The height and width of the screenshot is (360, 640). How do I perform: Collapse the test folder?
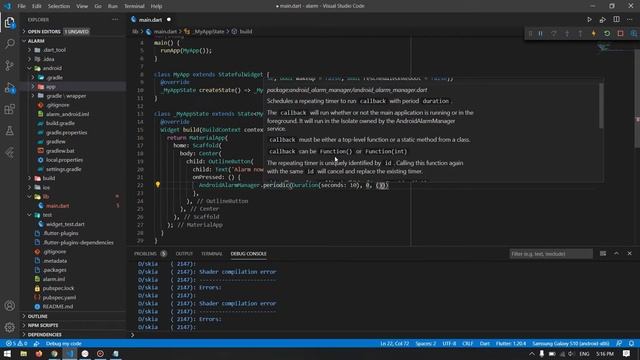[47, 215]
